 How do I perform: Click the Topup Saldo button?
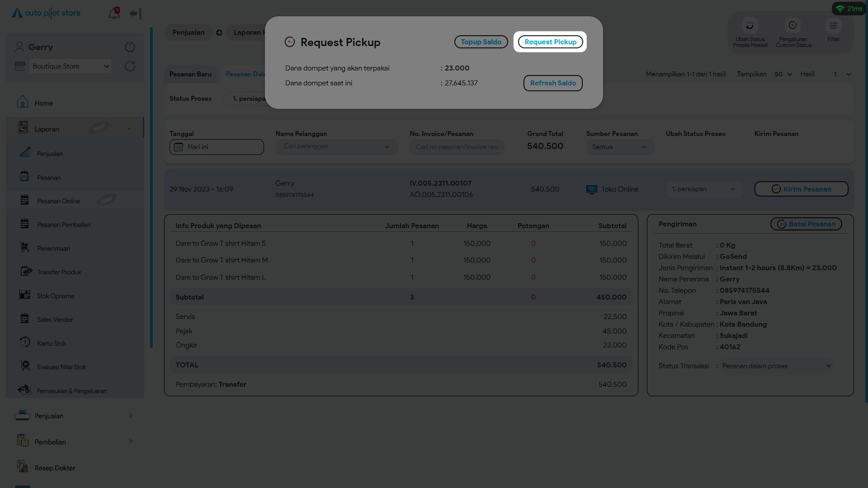click(481, 42)
